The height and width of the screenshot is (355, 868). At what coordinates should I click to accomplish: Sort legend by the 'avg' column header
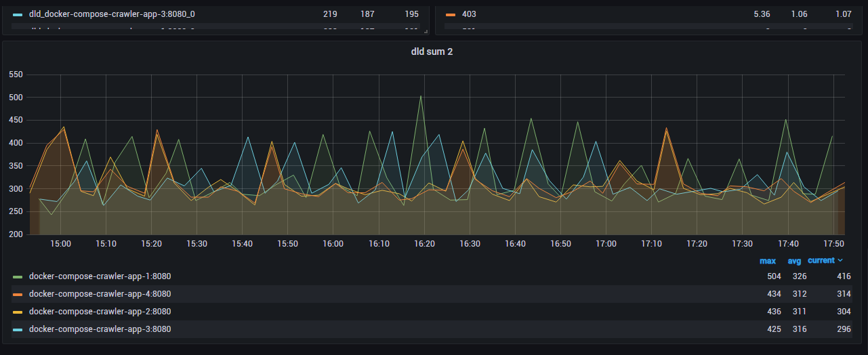point(794,261)
